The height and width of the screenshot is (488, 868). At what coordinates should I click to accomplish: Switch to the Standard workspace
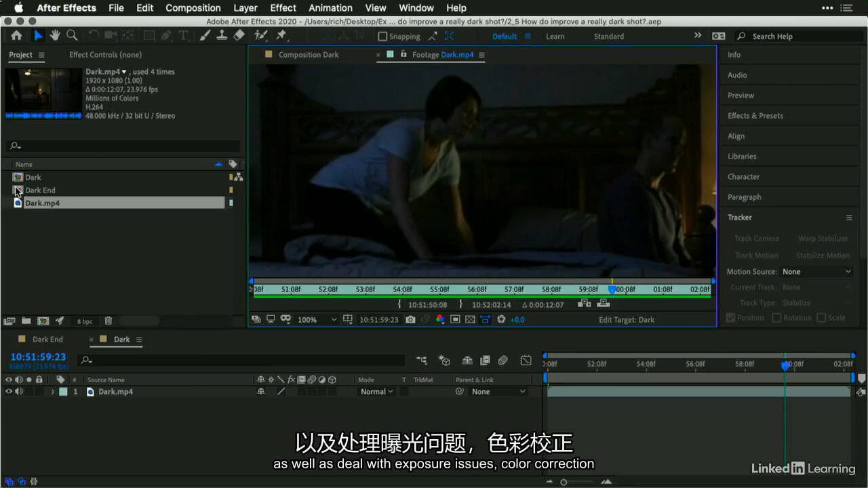[x=609, y=37]
